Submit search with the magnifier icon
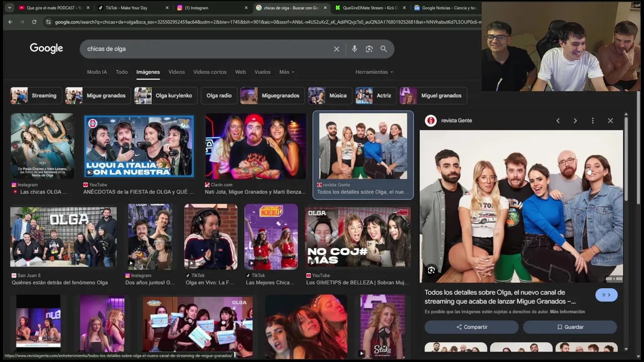The width and height of the screenshot is (644, 362). [x=384, y=49]
